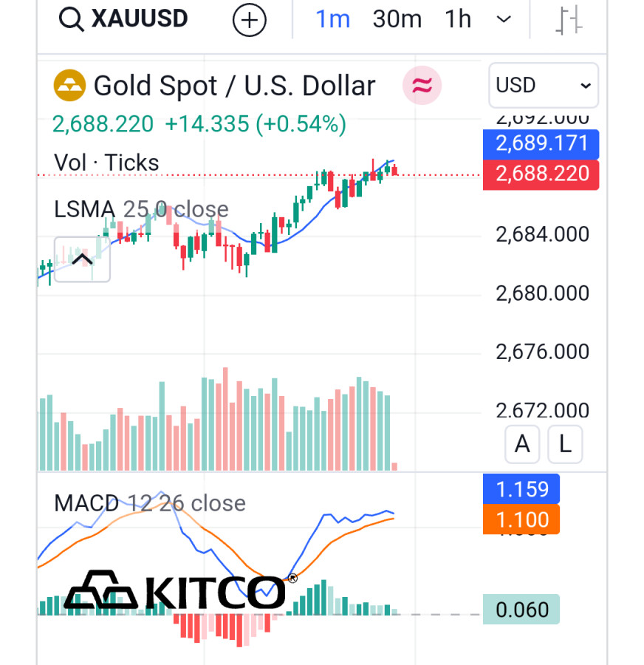Click the blue 2,689.171 LSMA price label

point(541,143)
